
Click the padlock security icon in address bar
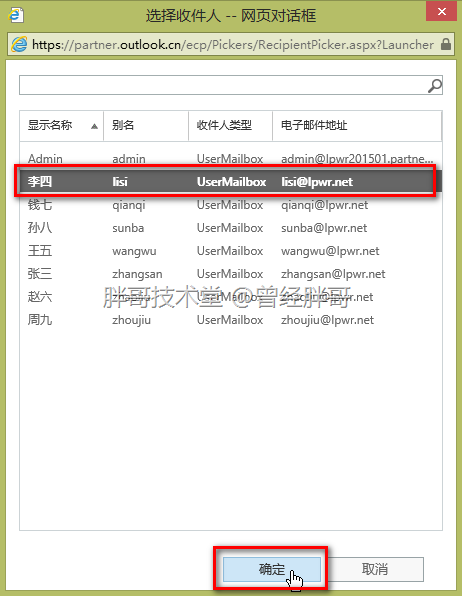446,44
